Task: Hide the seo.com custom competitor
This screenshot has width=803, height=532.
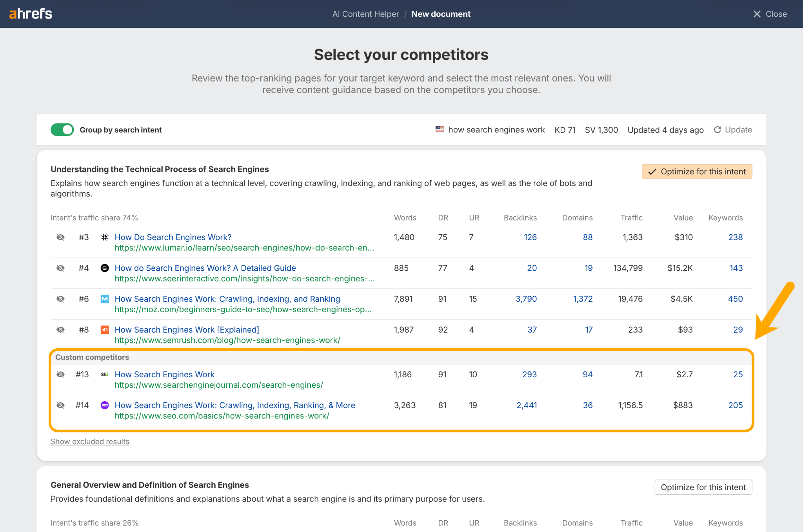Action: pos(61,405)
